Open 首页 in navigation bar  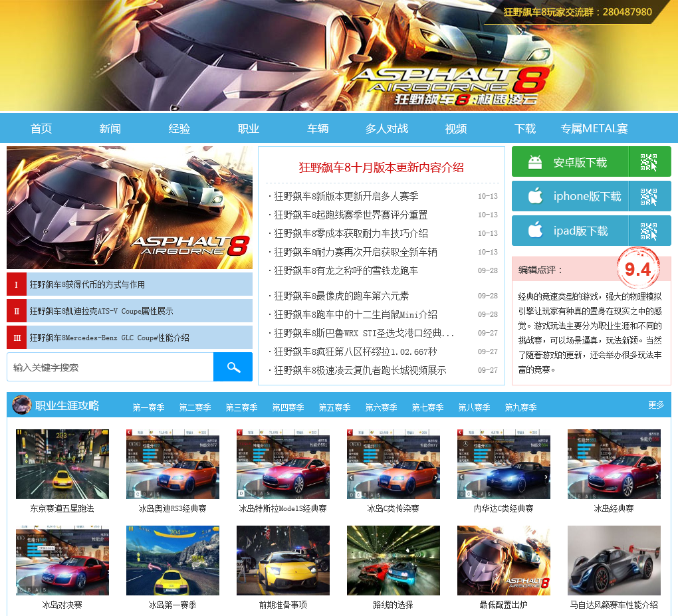[41, 128]
